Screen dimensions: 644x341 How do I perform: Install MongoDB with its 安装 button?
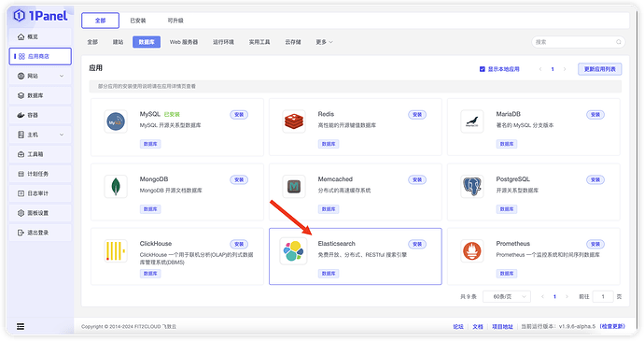click(239, 179)
